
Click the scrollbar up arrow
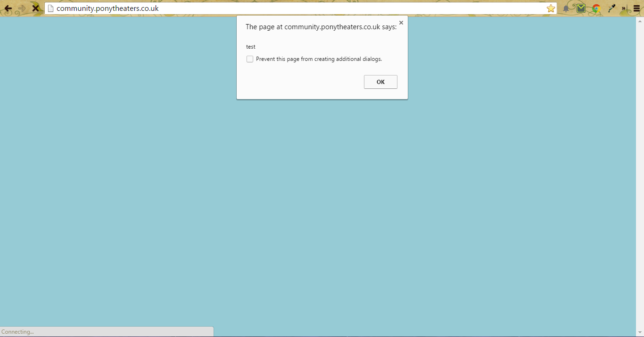point(640,21)
